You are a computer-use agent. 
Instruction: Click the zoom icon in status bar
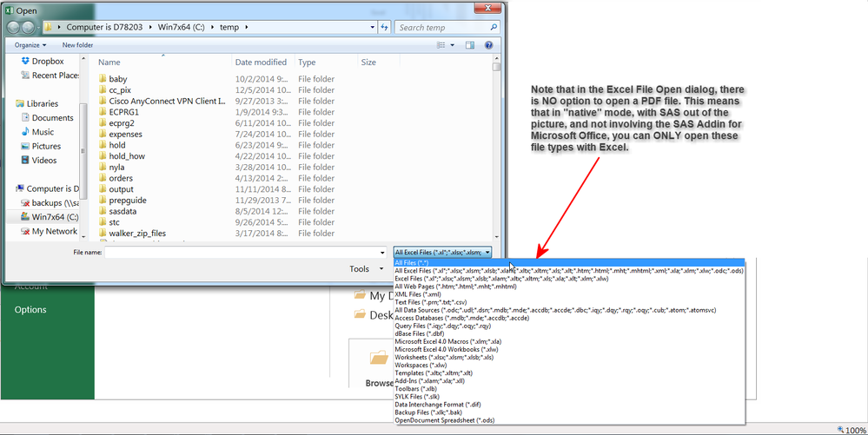[840, 430]
